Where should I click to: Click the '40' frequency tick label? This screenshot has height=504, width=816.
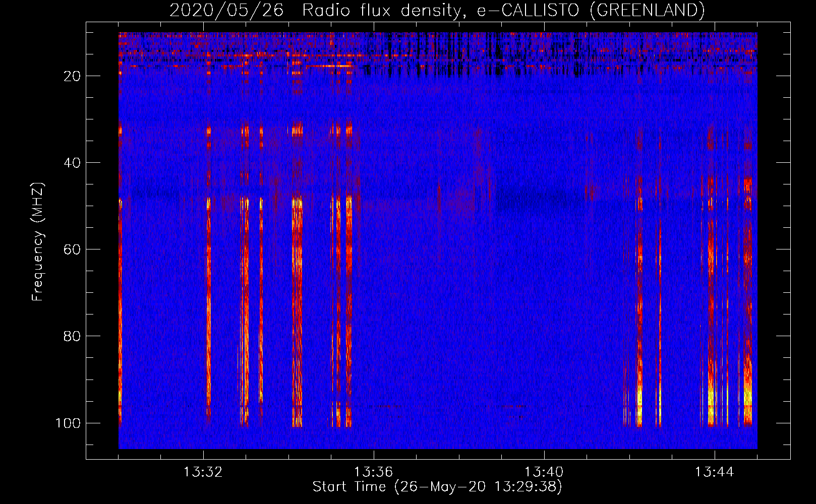[x=72, y=163]
